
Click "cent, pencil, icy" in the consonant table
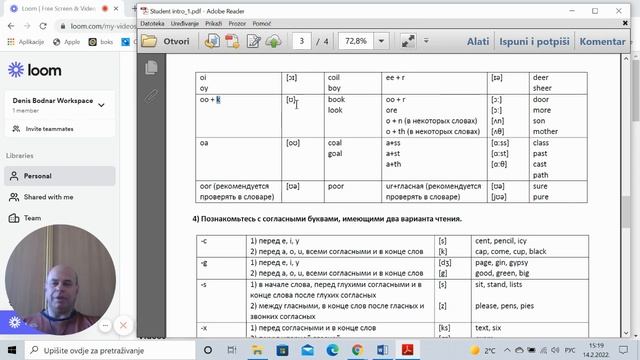(x=501, y=241)
